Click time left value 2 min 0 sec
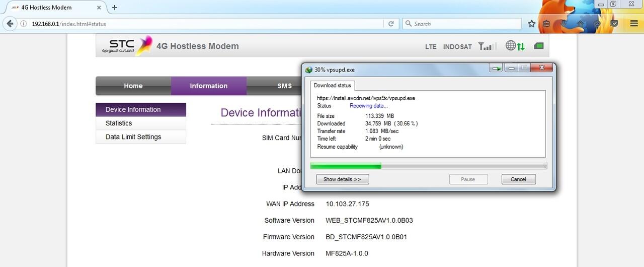This screenshot has width=644, height=267. pyautogui.click(x=378, y=139)
